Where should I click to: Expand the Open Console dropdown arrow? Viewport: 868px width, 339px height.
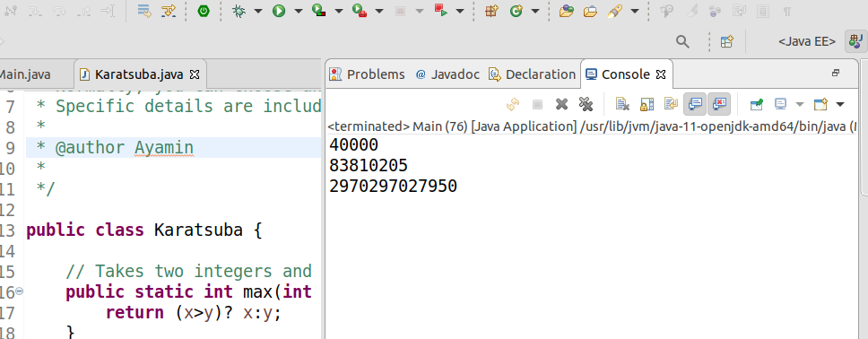(x=840, y=104)
